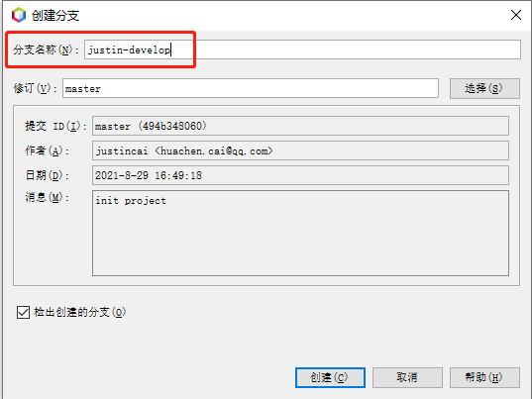Click the 提交 ID(I) label

click(55, 126)
